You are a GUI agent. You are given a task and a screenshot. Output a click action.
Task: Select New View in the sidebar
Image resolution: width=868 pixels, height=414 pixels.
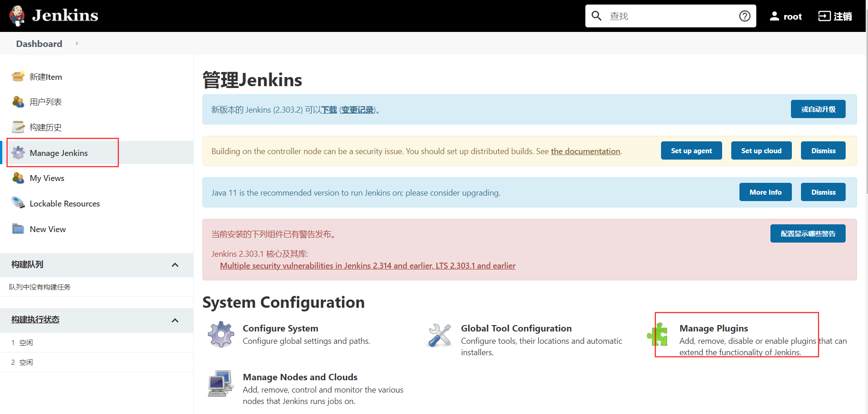click(x=48, y=229)
